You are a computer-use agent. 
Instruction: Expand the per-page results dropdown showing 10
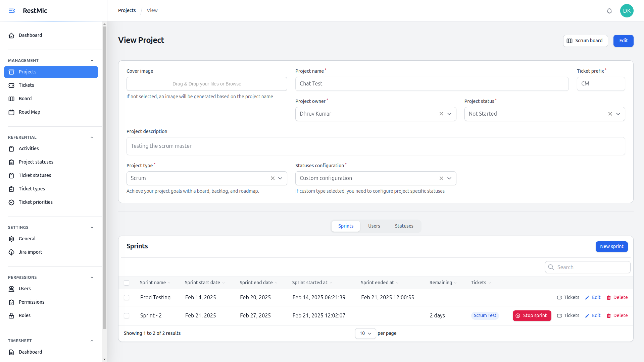tap(365, 334)
